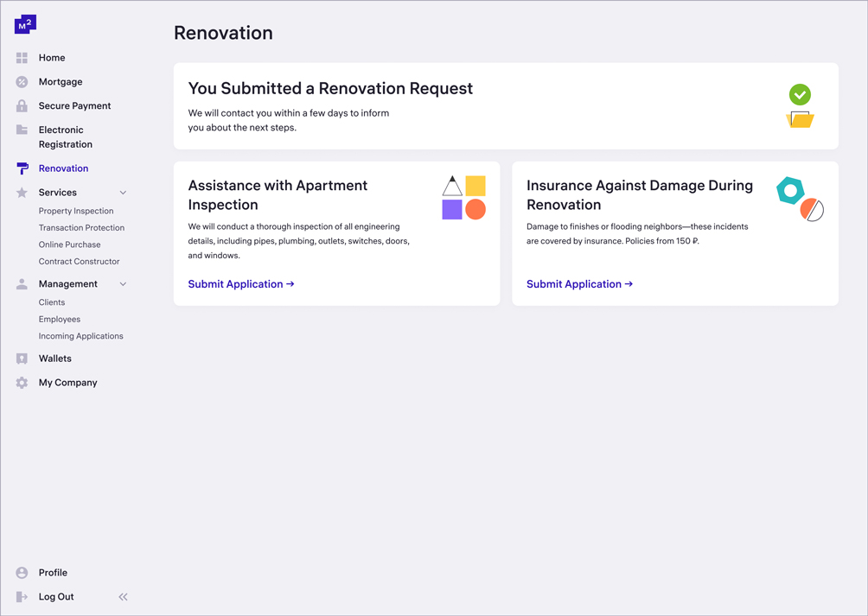Open Property Inspection under Services

pyautogui.click(x=76, y=211)
